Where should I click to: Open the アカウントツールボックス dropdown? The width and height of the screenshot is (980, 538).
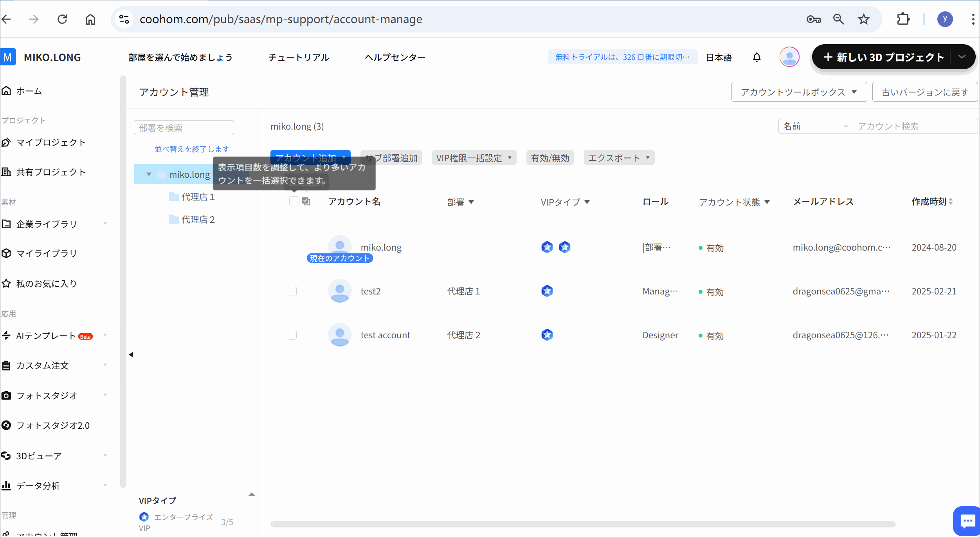799,92
